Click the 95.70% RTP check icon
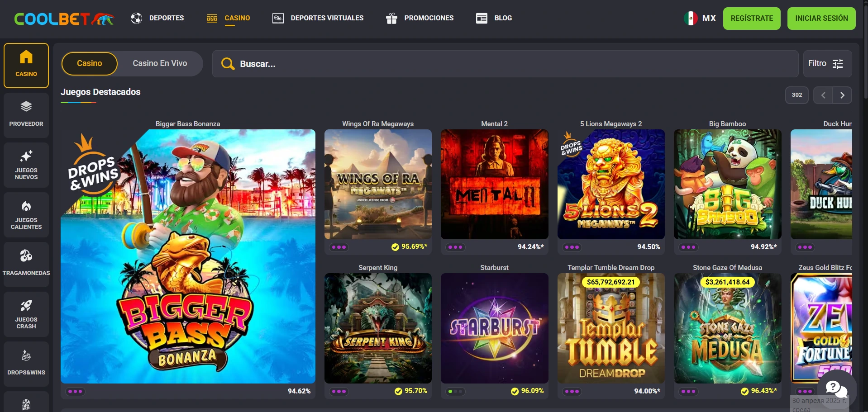Viewport: 868px width, 412px height. [398, 391]
